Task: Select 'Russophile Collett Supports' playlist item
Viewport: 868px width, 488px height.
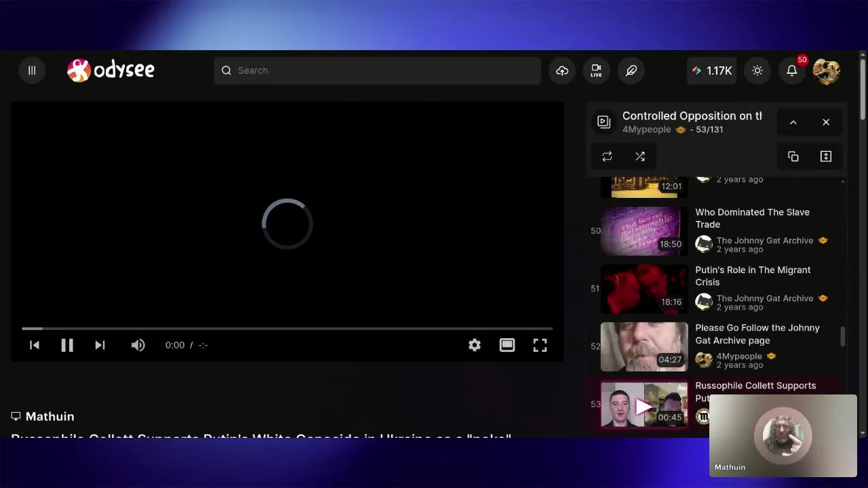Action: pos(755,386)
